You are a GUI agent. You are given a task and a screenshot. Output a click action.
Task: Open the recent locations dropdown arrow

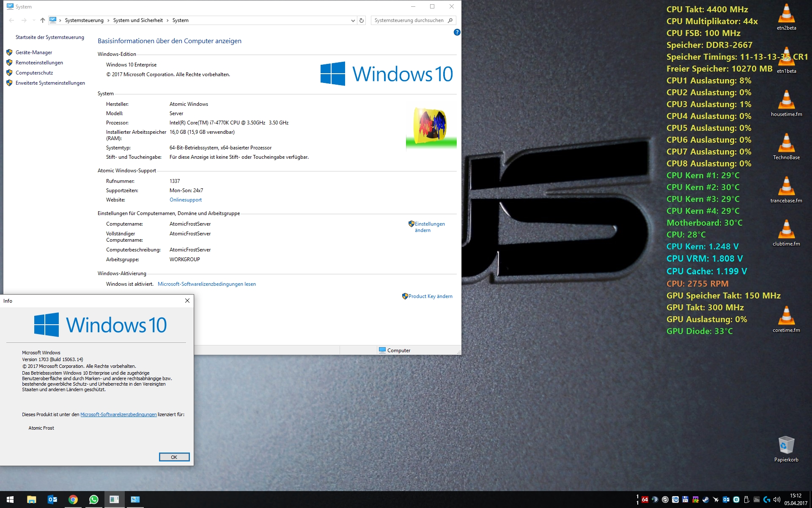[x=34, y=20]
